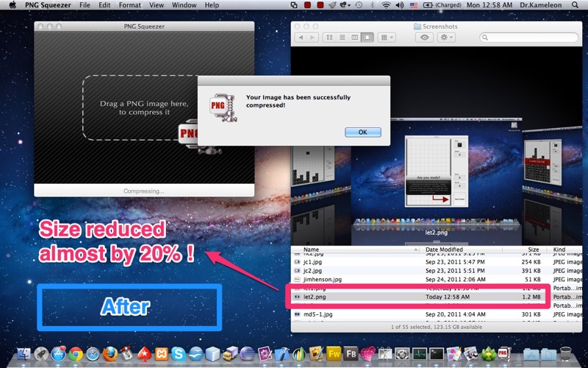Select the jc1.jpg file row
588x368 pixels.
pyautogui.click(x=437, y=262)
